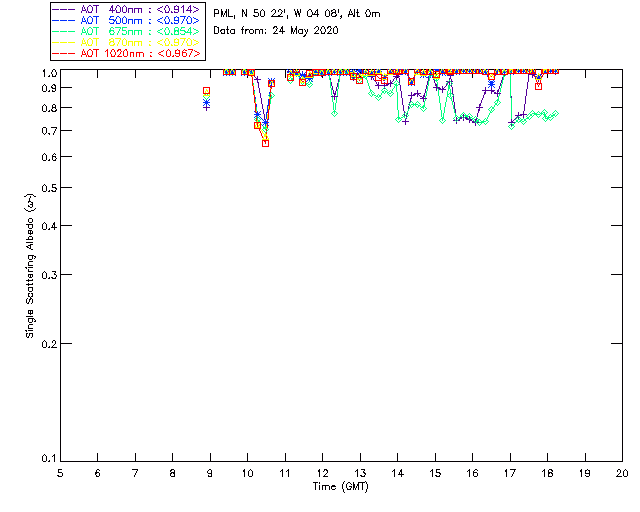
Task: Click the y-axis tick label 0.8
Action: 49,108
